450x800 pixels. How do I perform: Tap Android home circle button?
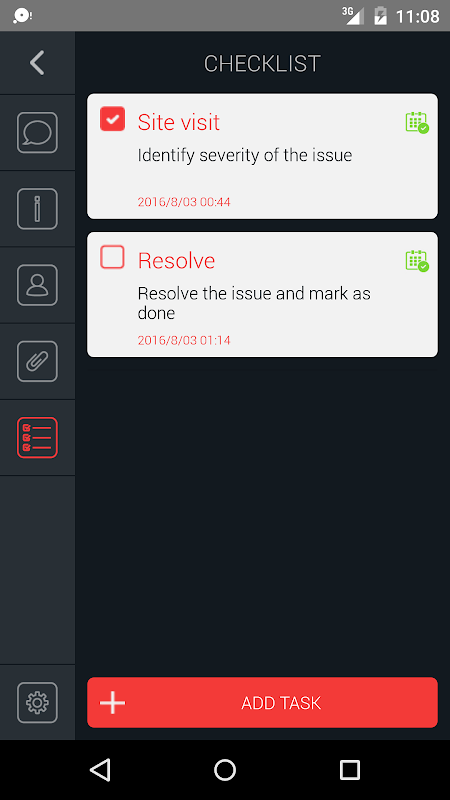pos(225,770)
